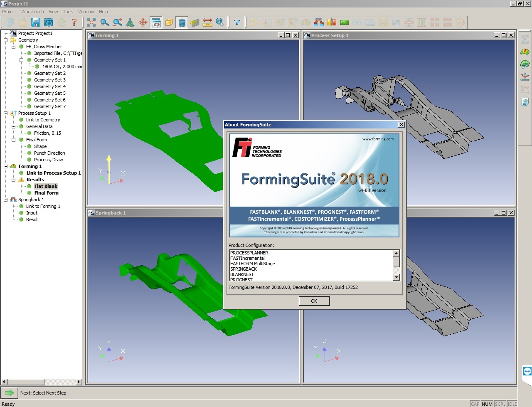The image size is (532, 407).
Task: Collapse the Geometry Set 1 node
Action: coord(21,60)
